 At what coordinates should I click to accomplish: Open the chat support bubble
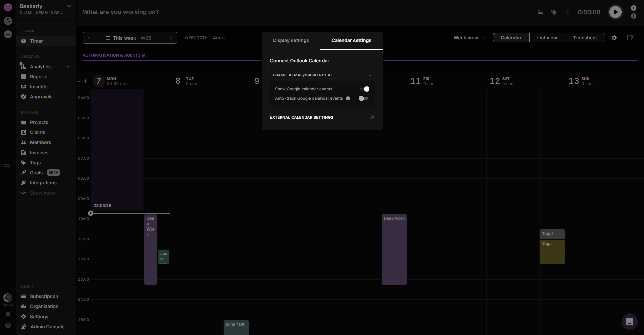click(629, 322)
